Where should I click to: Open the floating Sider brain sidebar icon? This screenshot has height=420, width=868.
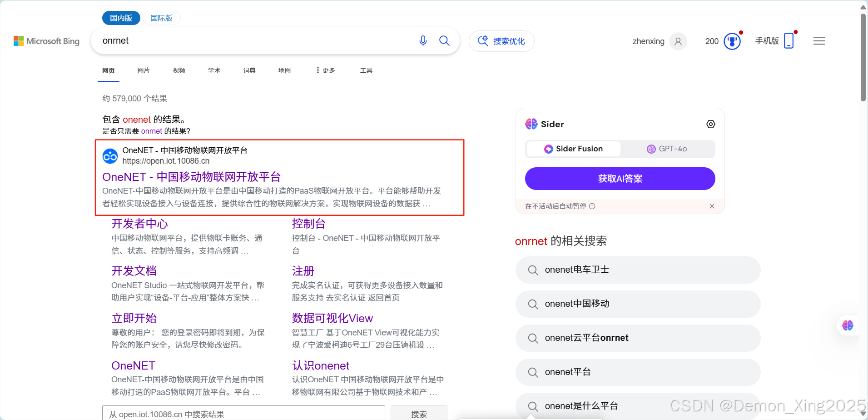coord(848,325)
